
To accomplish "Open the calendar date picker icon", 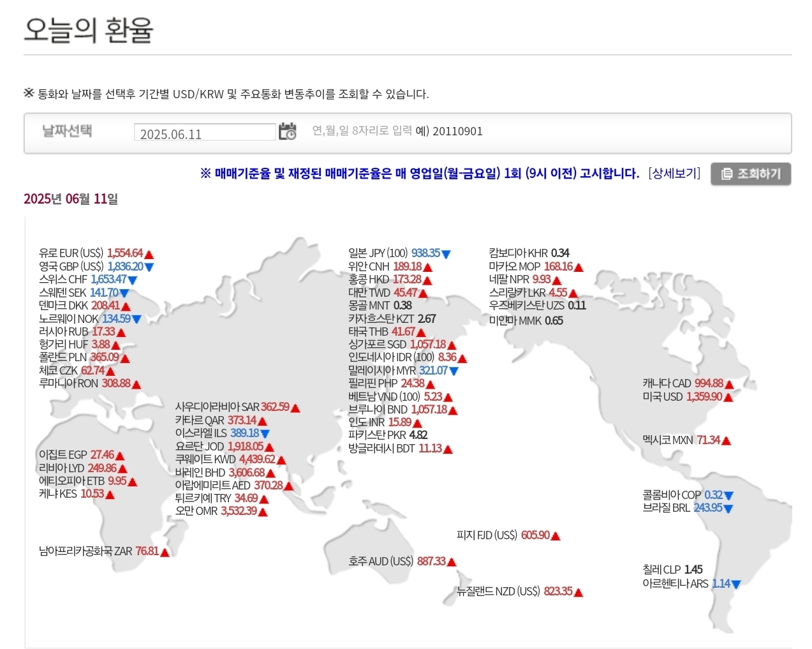I will [288, 131].
